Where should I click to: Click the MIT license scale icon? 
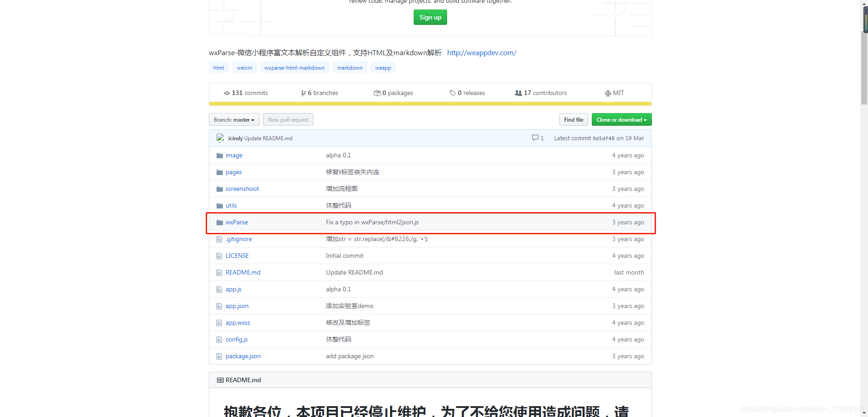pos(608,93)
